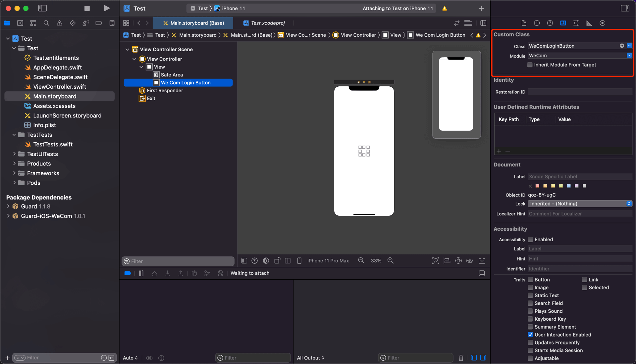The width and height of the screenshot is (636, 364).
Task: Click trash icon to clear console
Action: click(461, 358)
